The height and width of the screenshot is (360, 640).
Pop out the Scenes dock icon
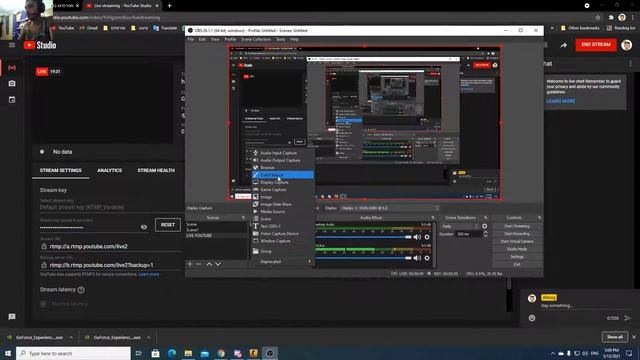point(244,218)
